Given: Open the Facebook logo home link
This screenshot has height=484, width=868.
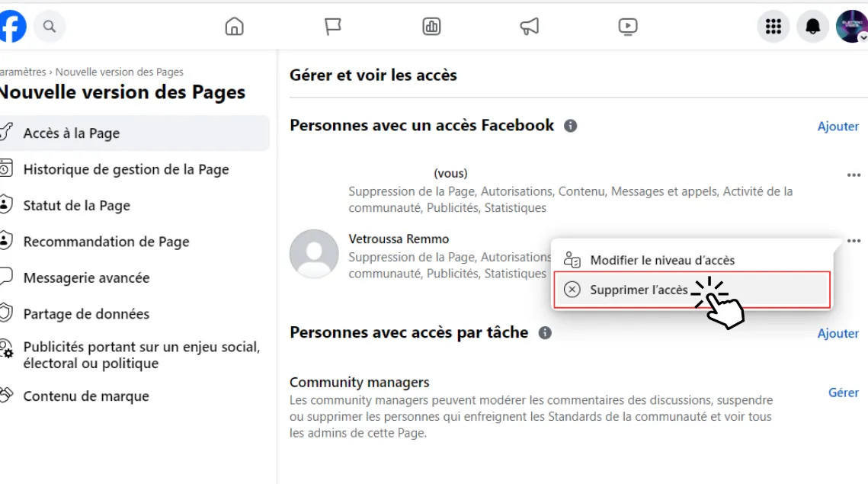Looking at the screenshot, I should click(x=13, y=26).
